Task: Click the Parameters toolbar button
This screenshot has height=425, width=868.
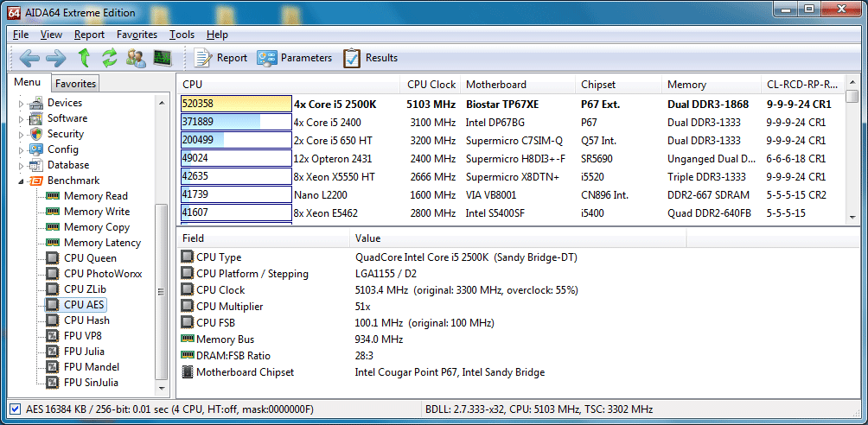Action: point(295,58)
